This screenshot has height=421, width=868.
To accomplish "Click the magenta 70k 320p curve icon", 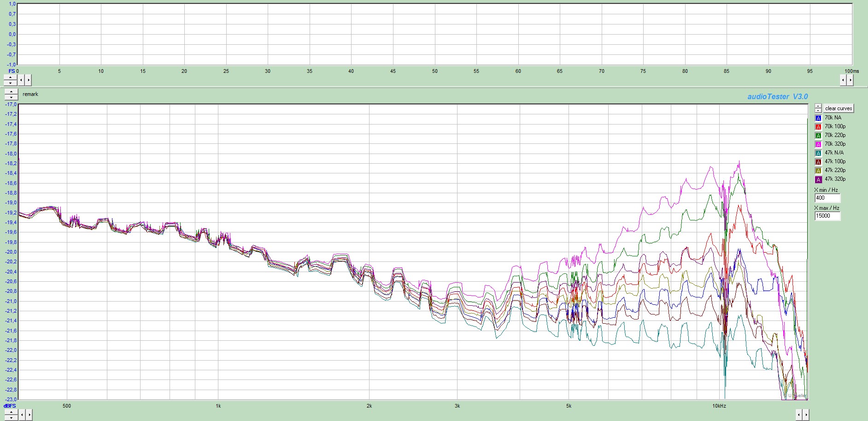I will click(x=818, y=144).
